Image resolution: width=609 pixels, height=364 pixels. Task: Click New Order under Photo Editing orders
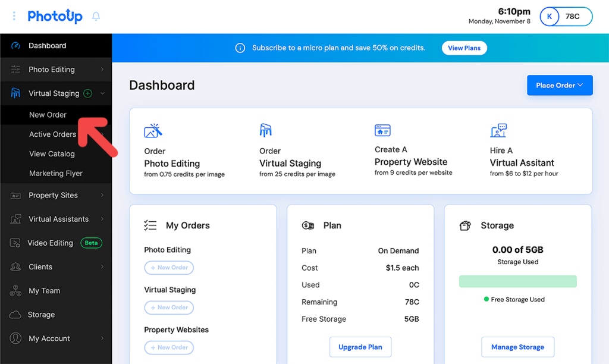coord(169,268)
